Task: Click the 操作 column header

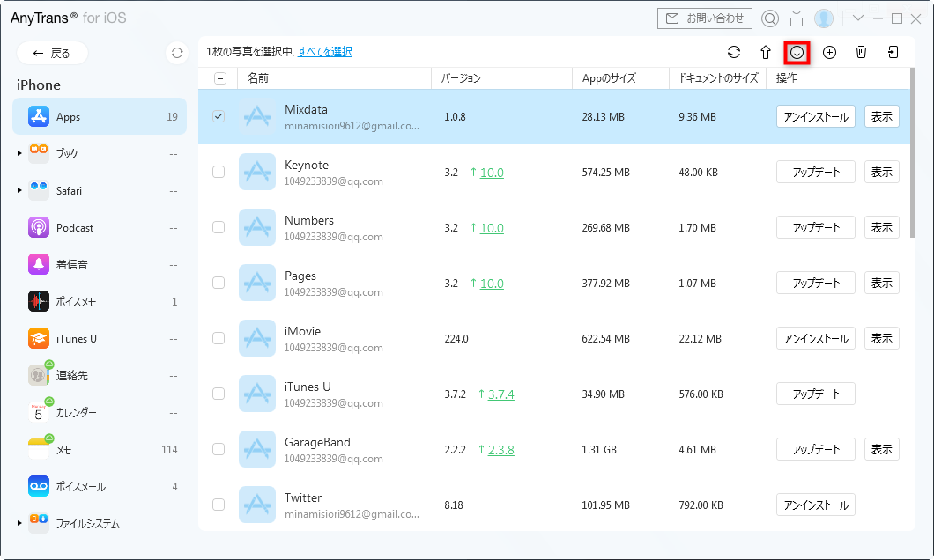Action: point(837,78)
